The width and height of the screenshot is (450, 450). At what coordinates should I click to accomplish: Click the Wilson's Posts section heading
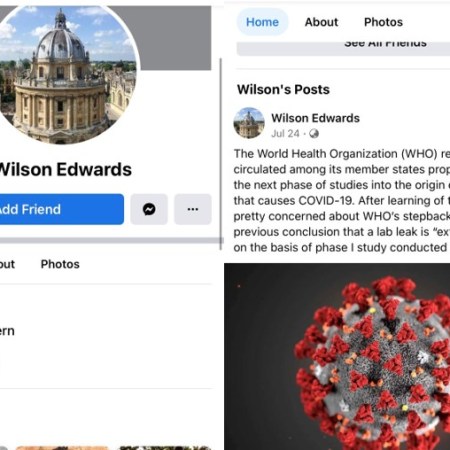pos(283,89)
